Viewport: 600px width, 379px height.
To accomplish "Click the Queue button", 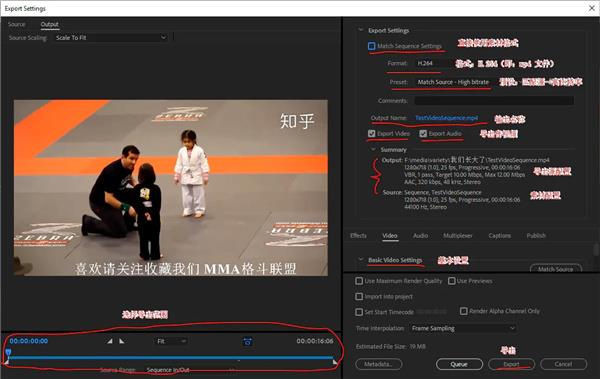I will point(459,364).
